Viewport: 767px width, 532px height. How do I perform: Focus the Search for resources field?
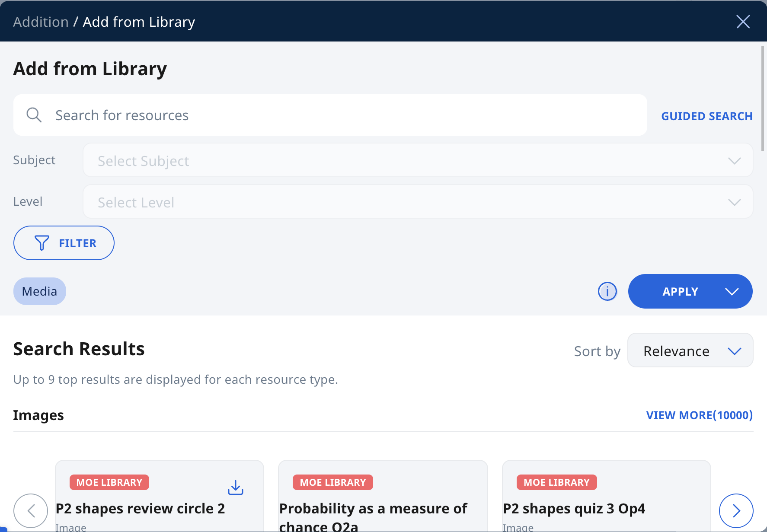tap(337, 115)
